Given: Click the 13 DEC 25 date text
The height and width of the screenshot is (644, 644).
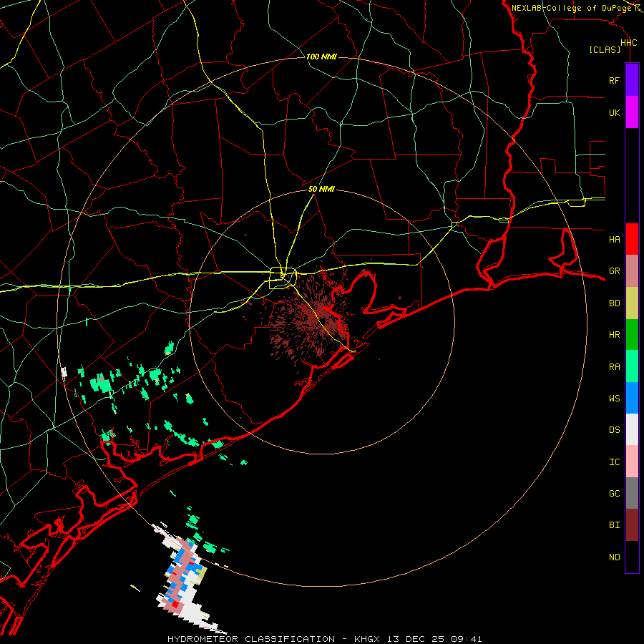Looking at the screenshot, I should pyautogui.click(x=416, y=639).
